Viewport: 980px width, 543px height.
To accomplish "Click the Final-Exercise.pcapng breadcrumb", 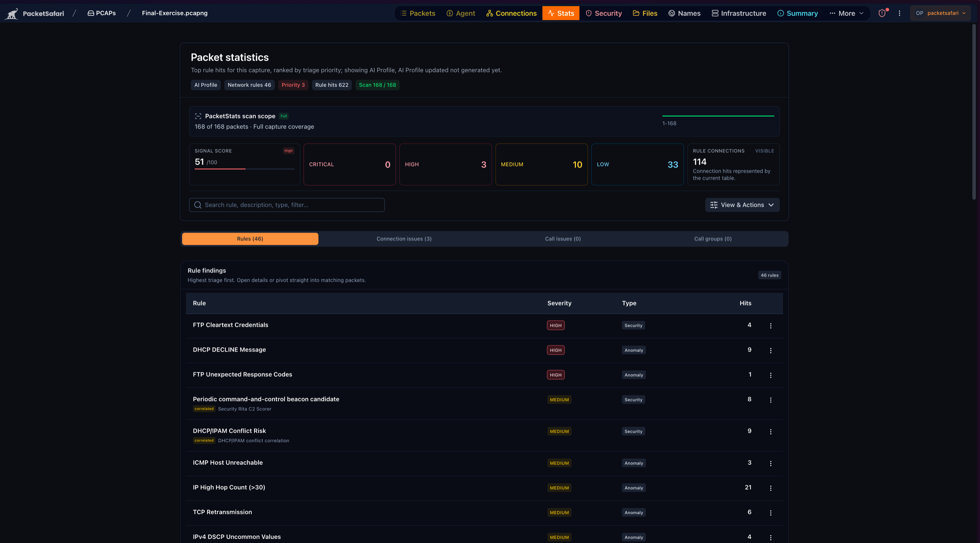I will coord(175,13).
